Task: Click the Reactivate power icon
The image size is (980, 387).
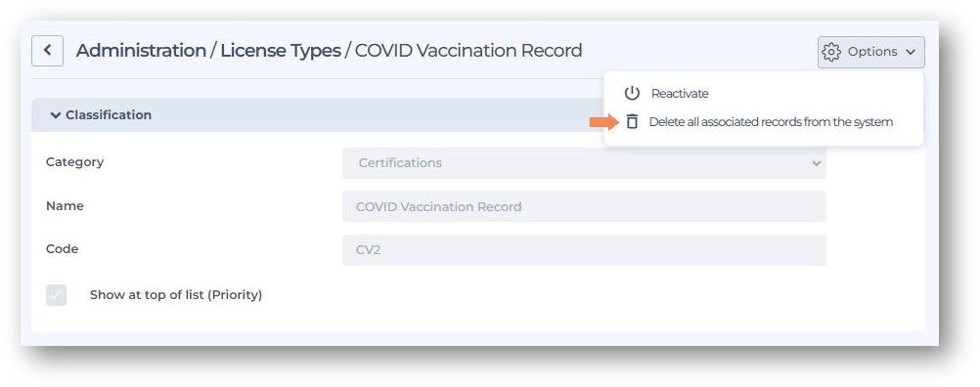Action: [632, 94]
